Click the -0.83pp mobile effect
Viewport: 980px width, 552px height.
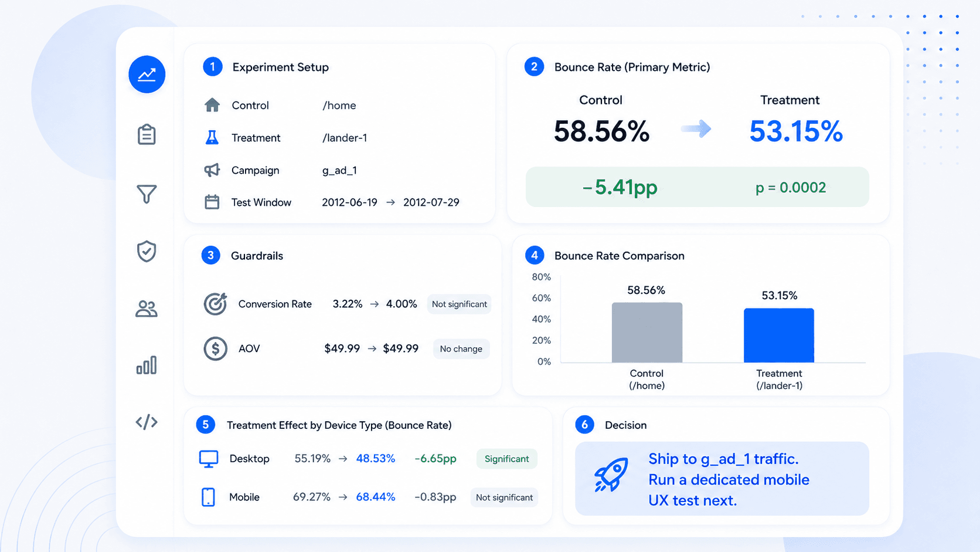pyautogui.click(x=435, y=497)
